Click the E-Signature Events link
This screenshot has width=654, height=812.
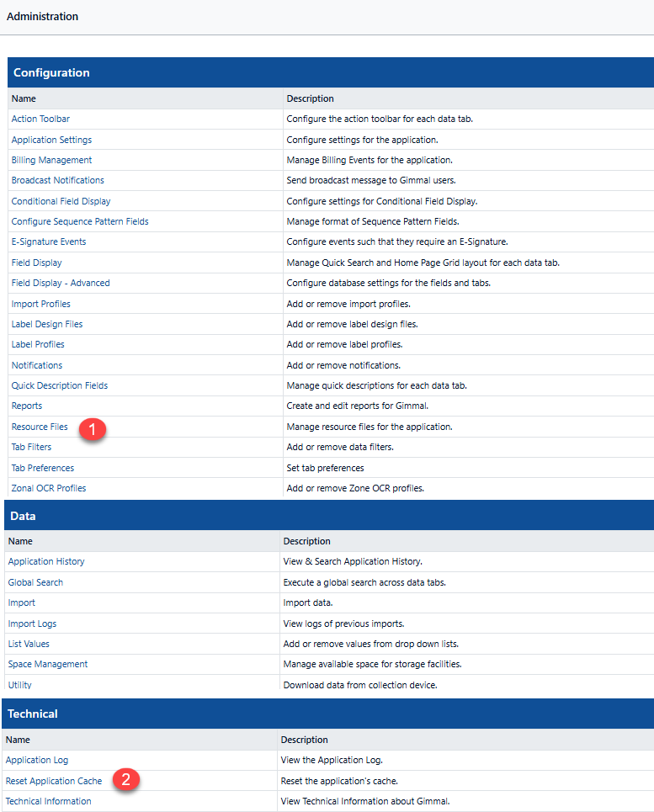(49, 241)
